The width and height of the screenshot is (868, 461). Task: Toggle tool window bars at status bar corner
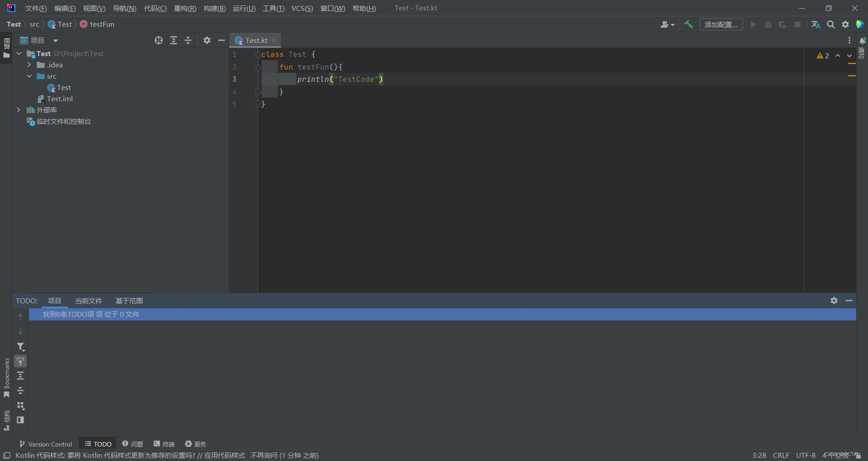point(7,455)
